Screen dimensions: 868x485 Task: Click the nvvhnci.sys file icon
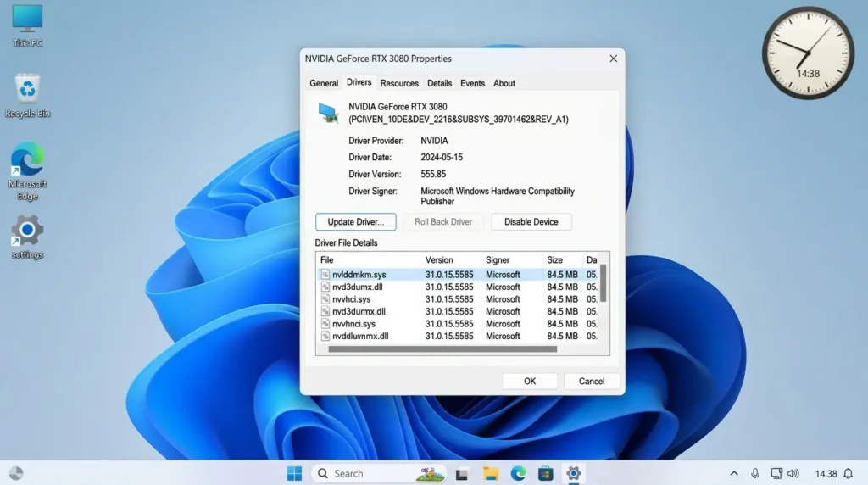coord(325,324)
